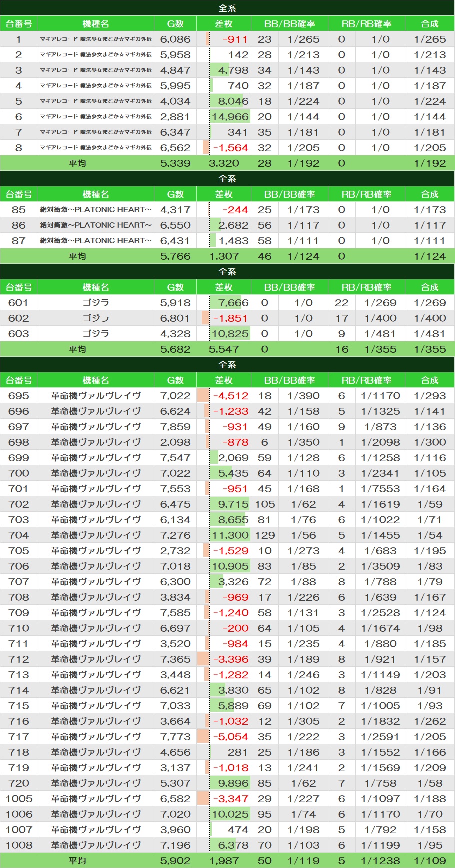Select the average G count 5,902
Image resolution: width=455 pixels, height=868 pixels.
point(175,861)
